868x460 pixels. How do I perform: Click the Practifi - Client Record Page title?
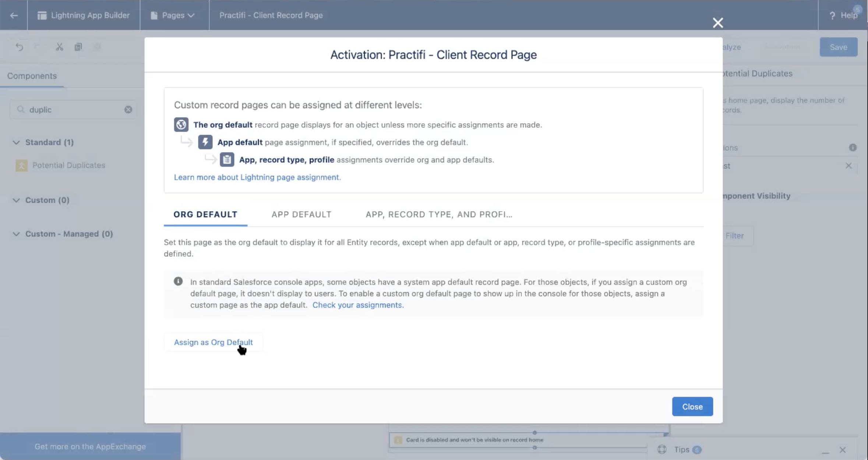point(271,15)
